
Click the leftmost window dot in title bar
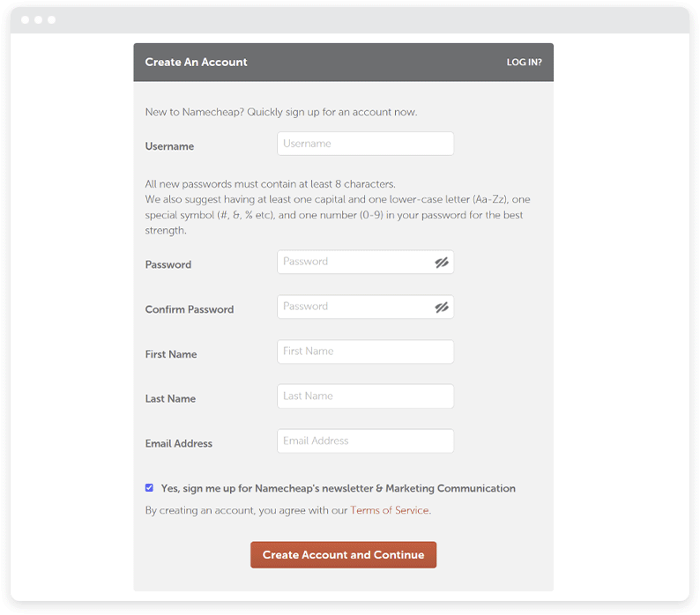coord(25,19)
